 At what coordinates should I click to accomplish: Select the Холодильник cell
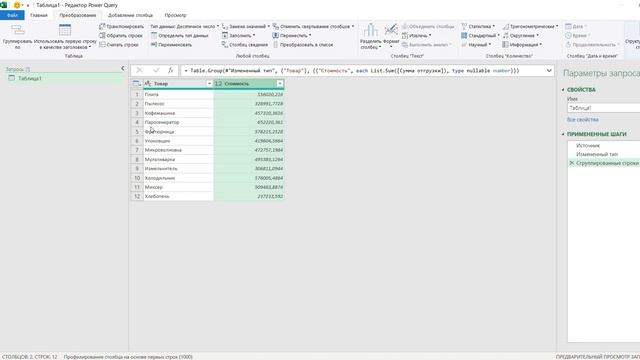pos(178,178)
